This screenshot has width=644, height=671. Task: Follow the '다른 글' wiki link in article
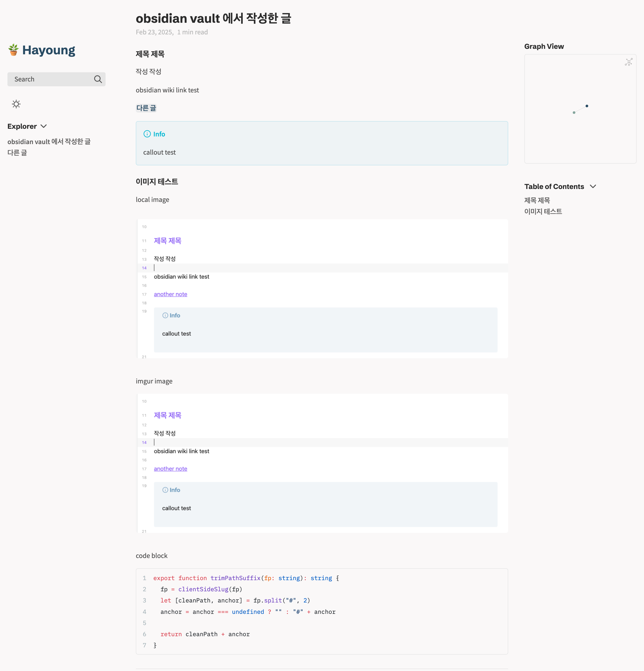(146, 108)
